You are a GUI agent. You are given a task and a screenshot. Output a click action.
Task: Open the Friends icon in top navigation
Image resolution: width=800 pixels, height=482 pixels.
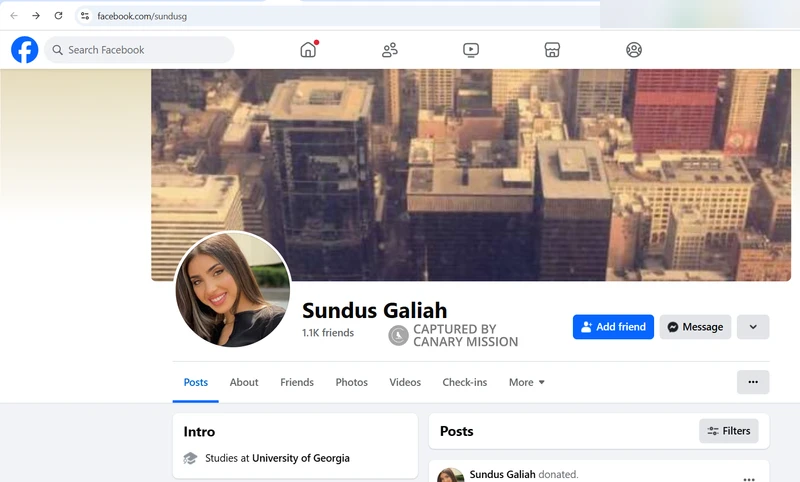pyautogui.click(x=390, y=50)
